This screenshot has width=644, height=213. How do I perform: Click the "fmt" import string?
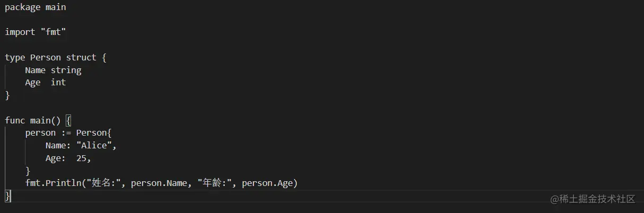[x=52, y=32]
